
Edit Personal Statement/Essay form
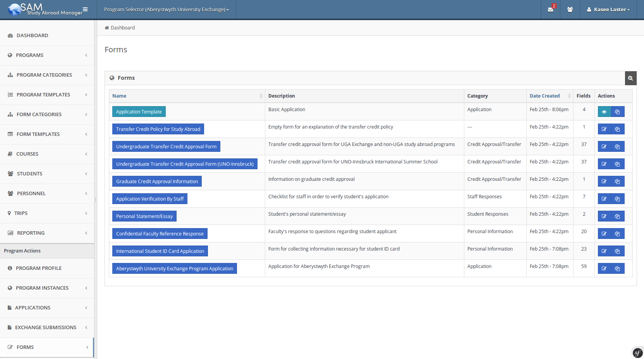(x=604, y=216)
